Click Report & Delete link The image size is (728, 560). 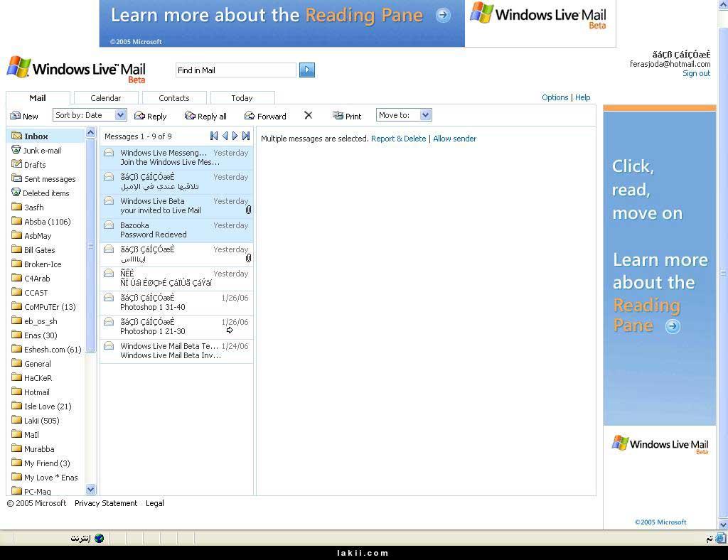(x=398, y=139)
